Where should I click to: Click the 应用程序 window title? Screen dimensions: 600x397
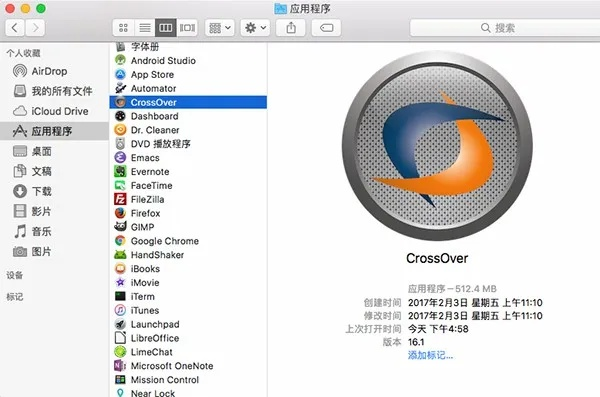click(310, 8)
